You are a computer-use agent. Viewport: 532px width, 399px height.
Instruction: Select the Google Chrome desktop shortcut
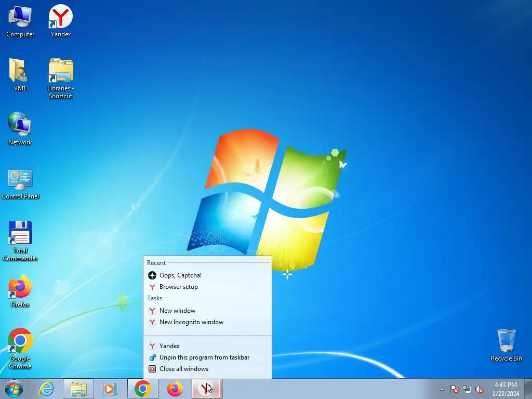coord(20,349)
